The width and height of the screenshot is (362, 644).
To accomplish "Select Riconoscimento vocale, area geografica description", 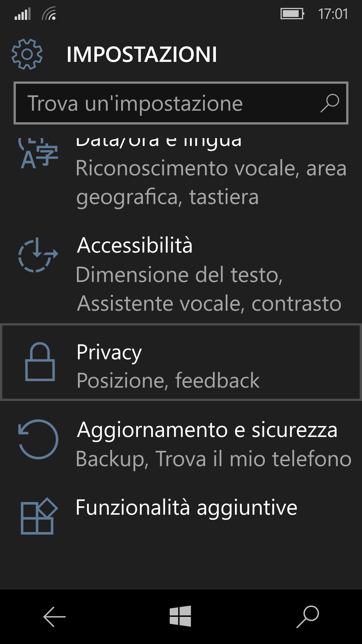I will point(211,182).
